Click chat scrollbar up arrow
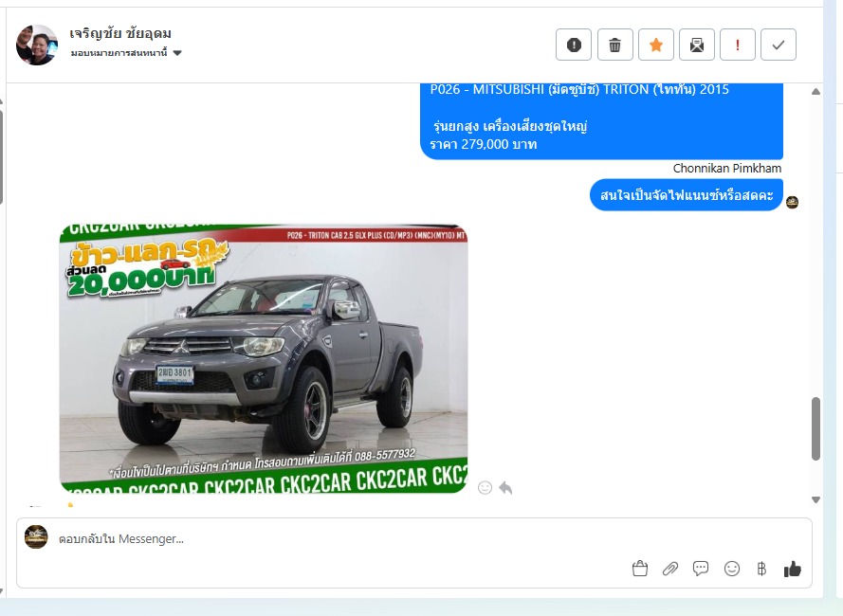 coord(816,91)
